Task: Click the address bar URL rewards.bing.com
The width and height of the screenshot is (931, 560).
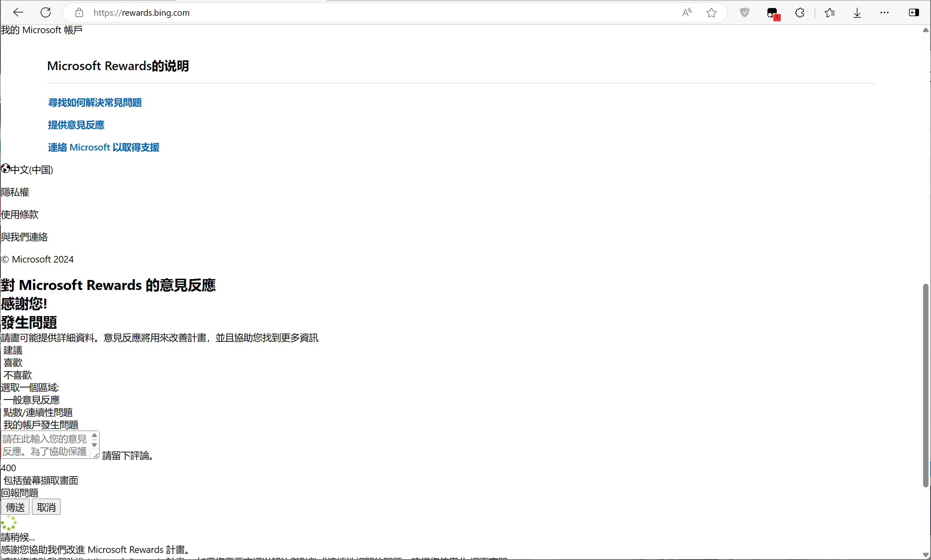Action: (x=141, y=13)
